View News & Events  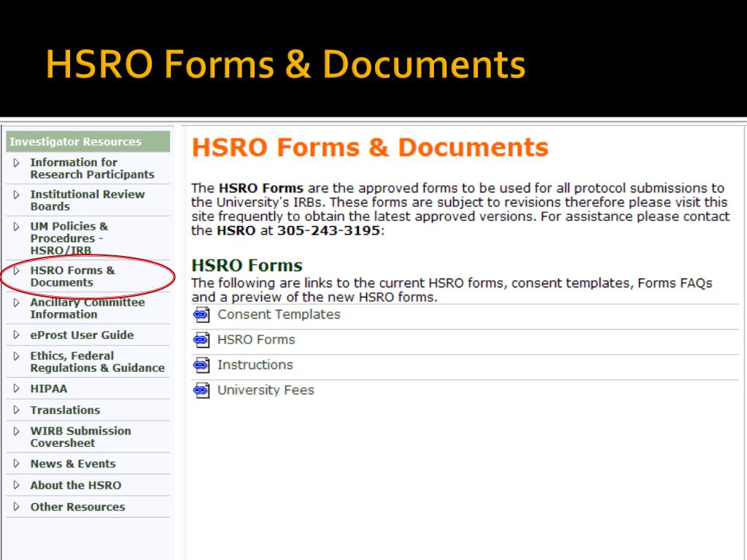click(x=73, y=464)
